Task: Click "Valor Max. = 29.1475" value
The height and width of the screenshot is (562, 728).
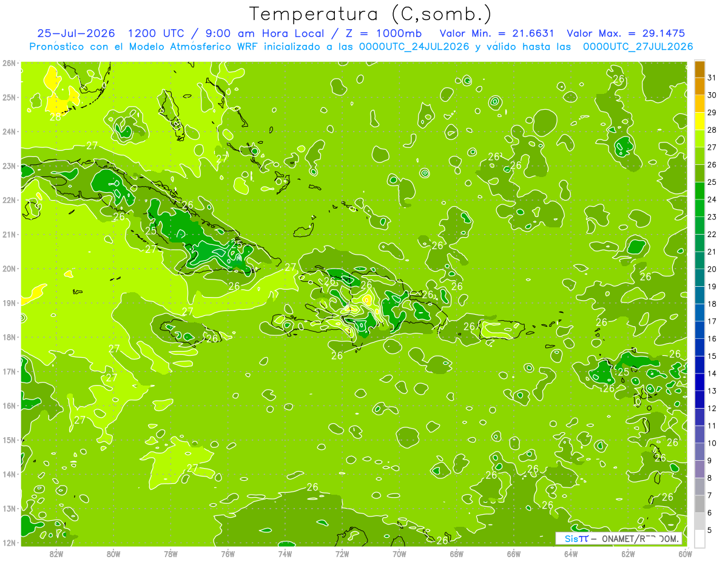Action: tap(626, 33)
